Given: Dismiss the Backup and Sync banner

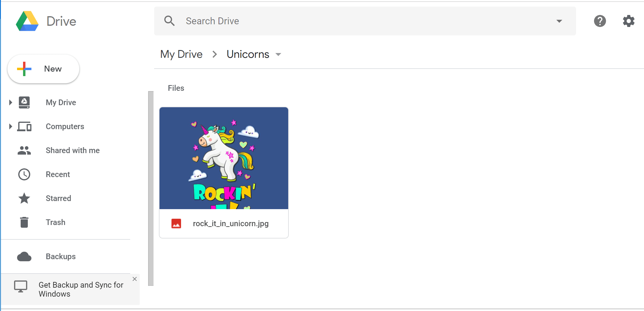Looking at the screenshot, I should point(135,279).
